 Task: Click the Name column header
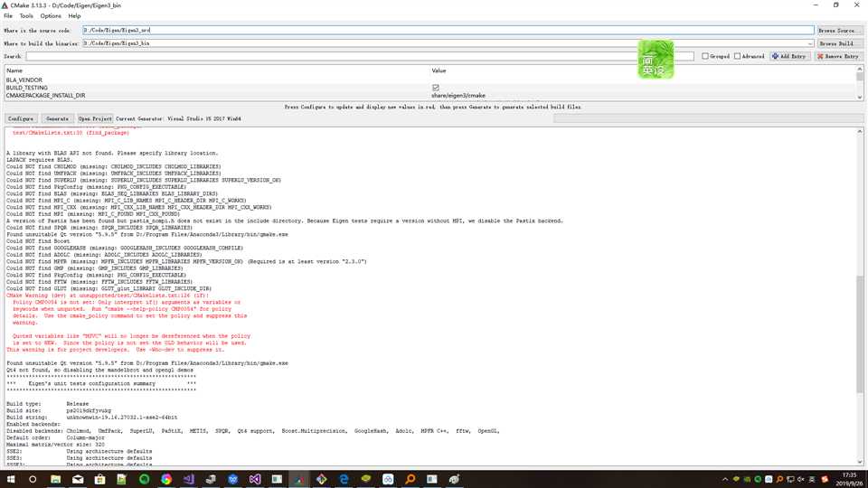14,70
